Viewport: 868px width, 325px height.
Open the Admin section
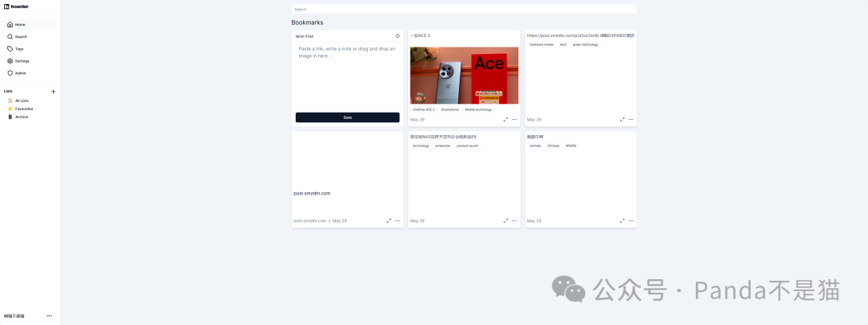tap(31, 73)
